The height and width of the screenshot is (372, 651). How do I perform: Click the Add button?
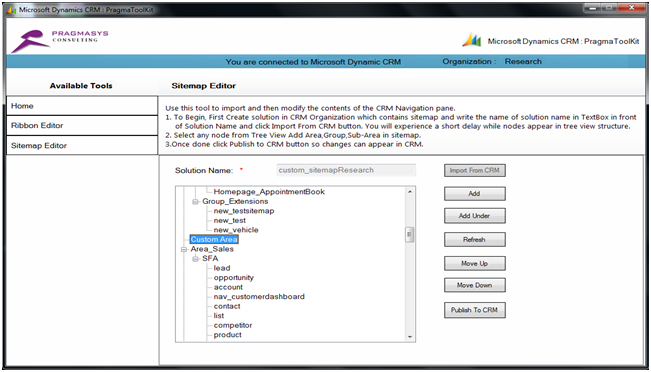(475, 193)
